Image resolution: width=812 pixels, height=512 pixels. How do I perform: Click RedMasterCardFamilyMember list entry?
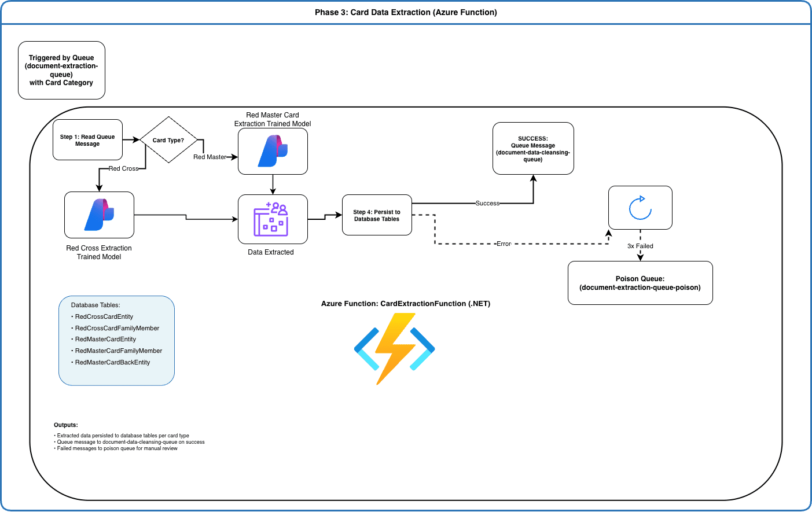pyautogui.click(x=119, y=351)
